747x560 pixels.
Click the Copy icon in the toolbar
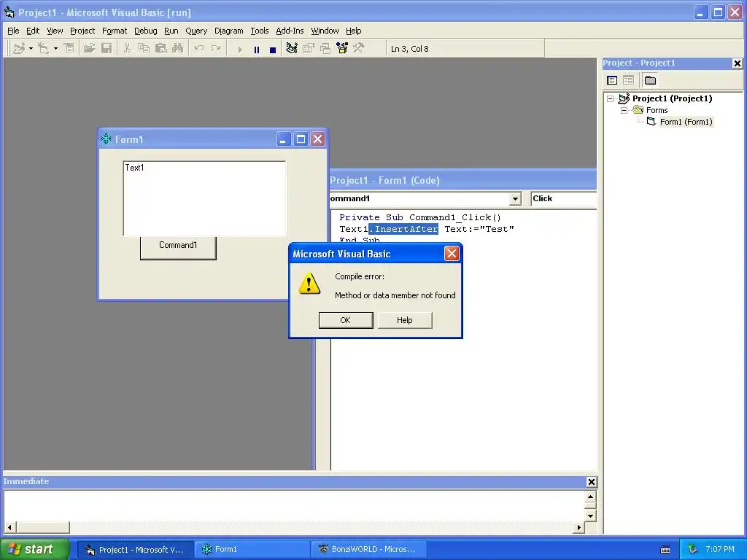(144, 49)
